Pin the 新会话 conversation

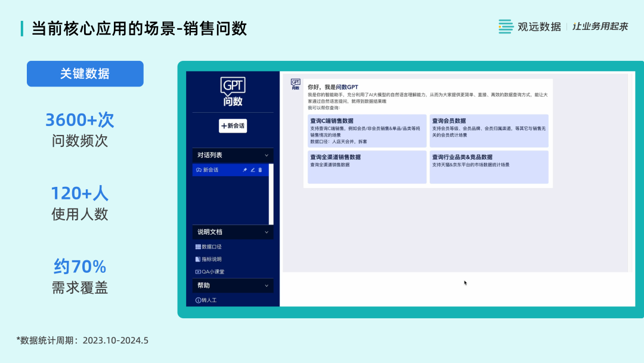[244, 170]
